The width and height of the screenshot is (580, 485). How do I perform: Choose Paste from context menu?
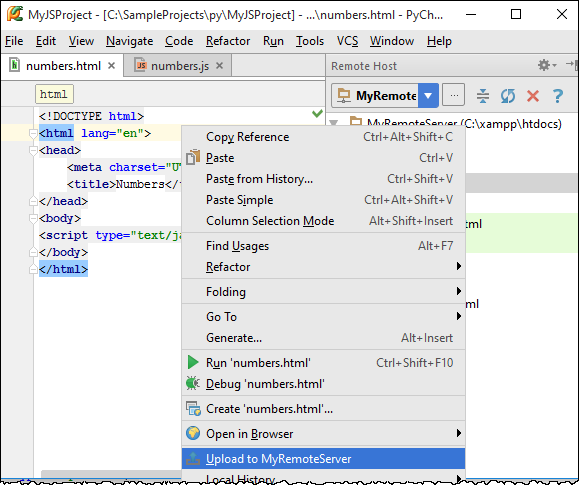click(323, 158)
